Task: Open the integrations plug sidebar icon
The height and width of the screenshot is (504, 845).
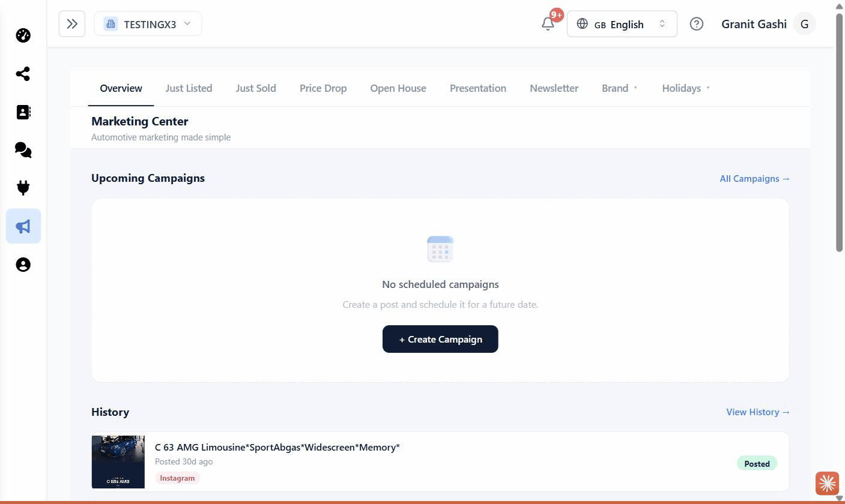Action: click(23, 188)
